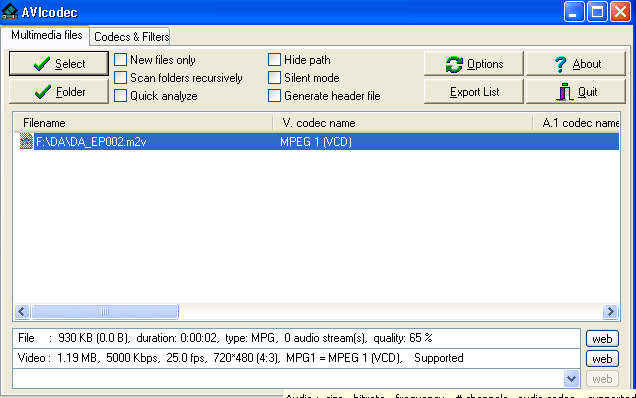
Task: Open the Codecs & Filters tab
Action: click(x=131, y=37)
